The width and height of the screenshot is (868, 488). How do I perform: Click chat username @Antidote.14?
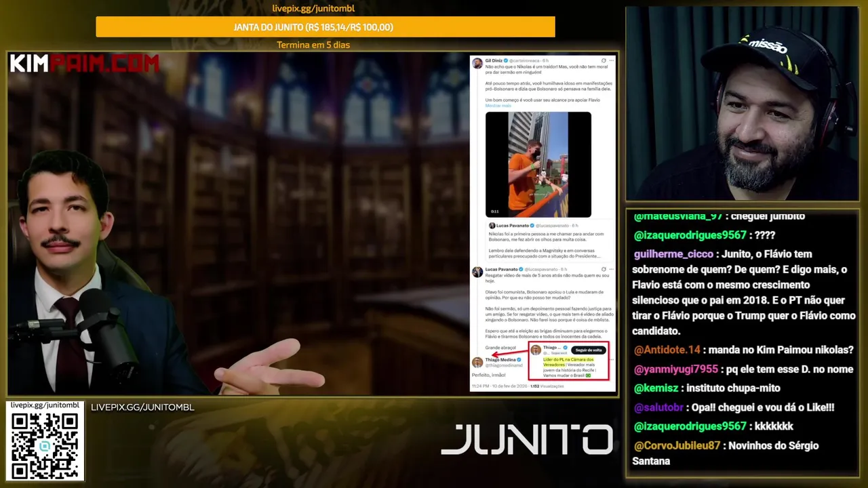[x=667, y=350]
